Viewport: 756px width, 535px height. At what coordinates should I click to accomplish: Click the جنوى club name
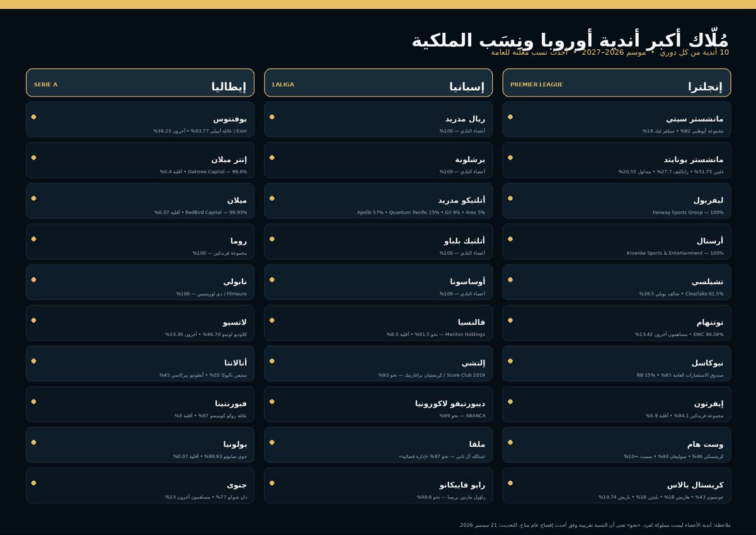point(237,485)
